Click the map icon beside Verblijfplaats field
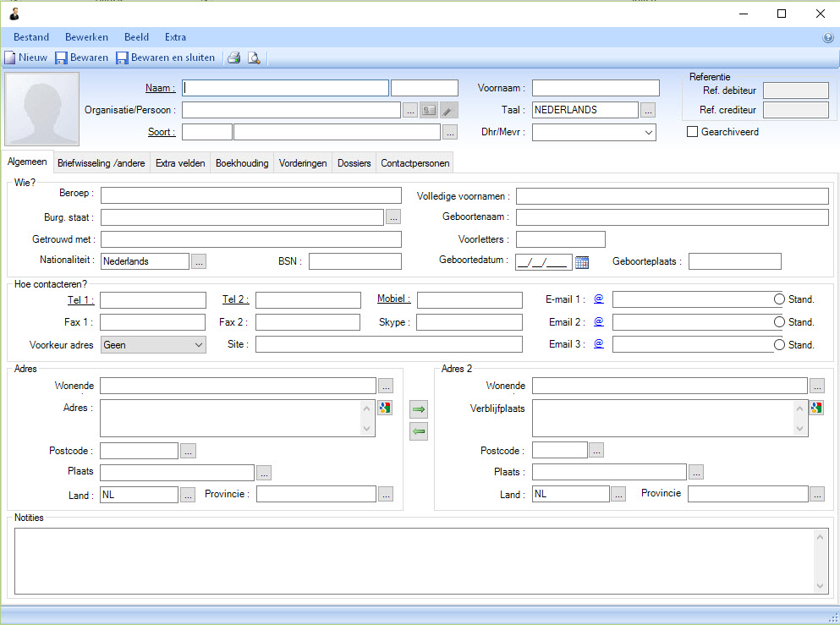Image resolution: width=840 pixels, height=625 pixels. pos(816,408)
